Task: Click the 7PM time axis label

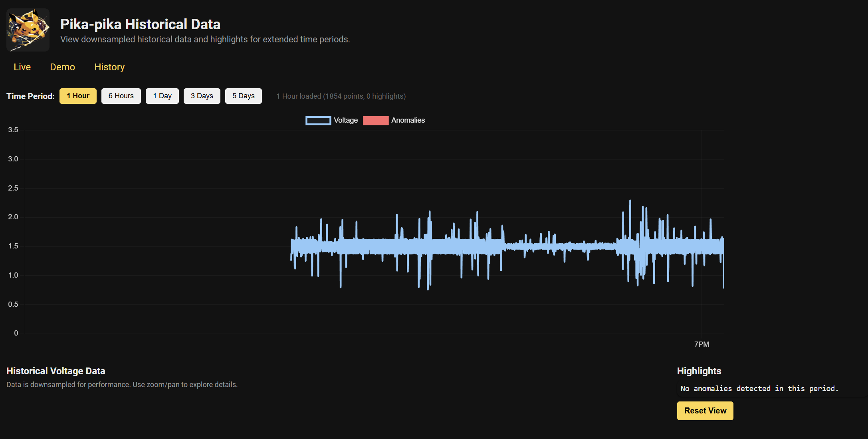Action: pos(702,344)
